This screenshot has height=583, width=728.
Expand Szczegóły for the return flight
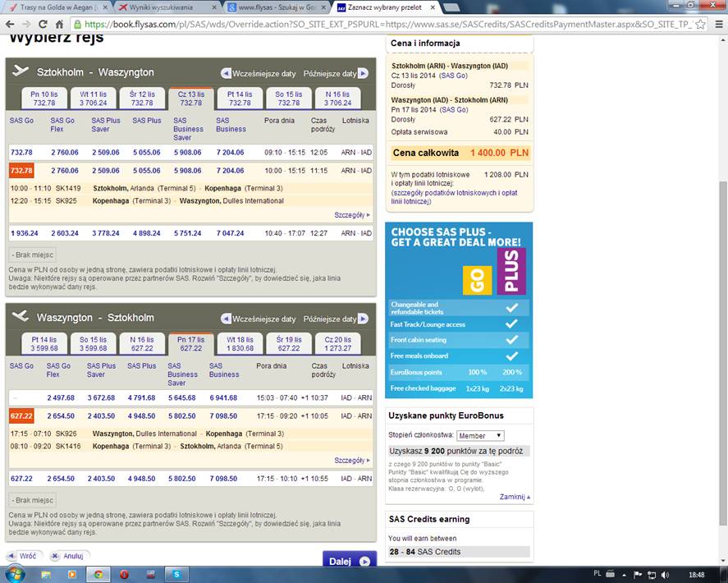pos(352,461)
